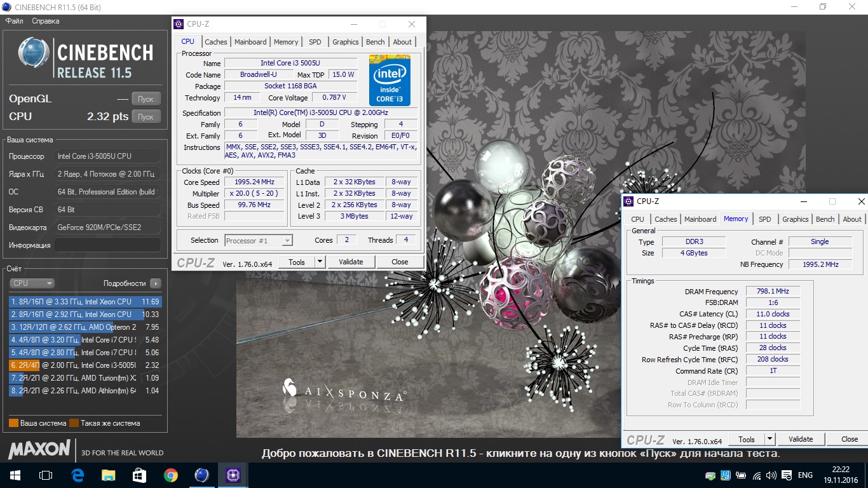The height and width of the screenshot is (488, 868).
Task: Click the CPU-Z title bar icon in the Memory window
Action: 628,201
